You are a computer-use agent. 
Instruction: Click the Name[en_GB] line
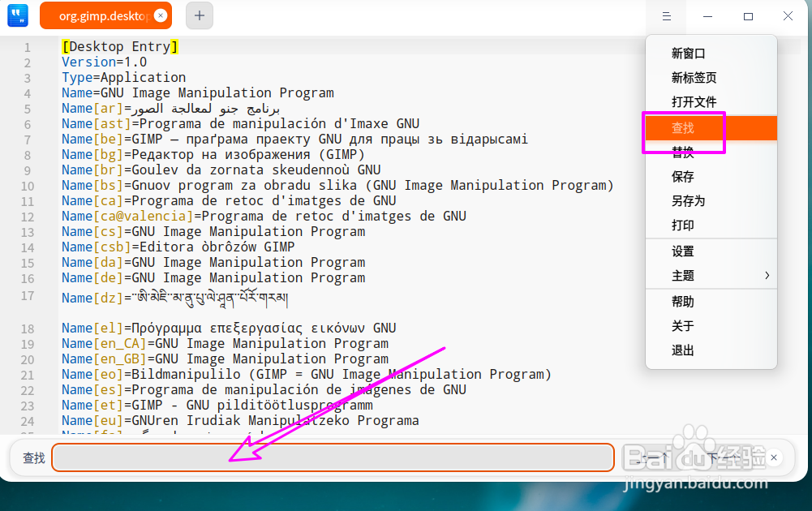[226, 359]
